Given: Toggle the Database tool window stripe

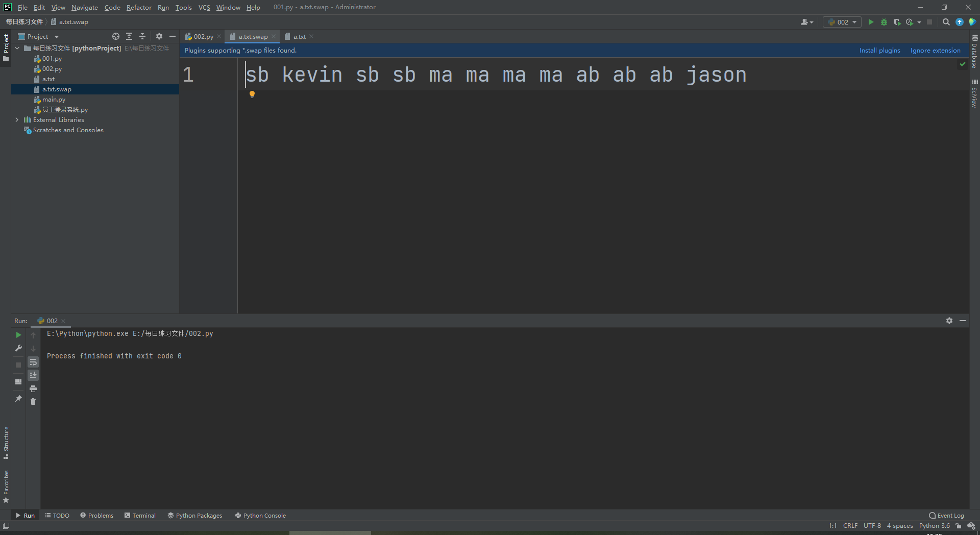Looking at the screenshot, I should [974, 51].
